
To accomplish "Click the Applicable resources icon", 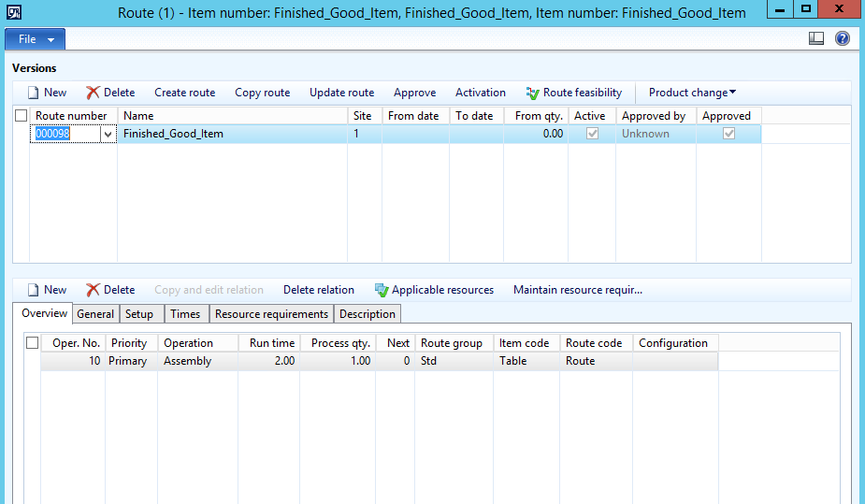I will click(x=382, y=290).
